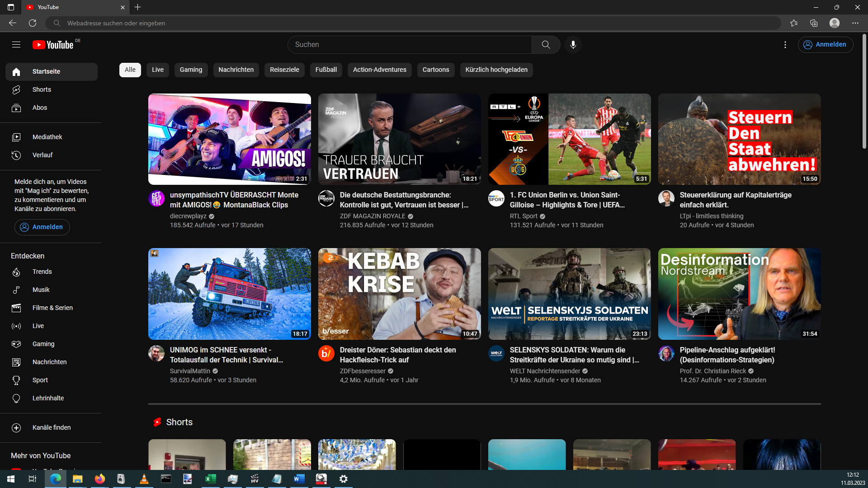The height and width of the screenshot is (488, 868).
Task: Open the hamburger guide menu
Action: click(16, 44)
